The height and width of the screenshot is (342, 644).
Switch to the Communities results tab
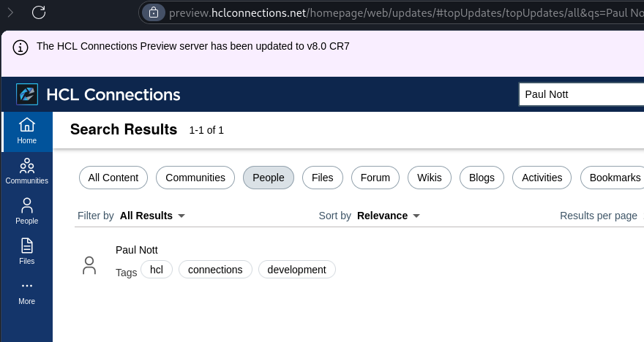coord(195,178)
